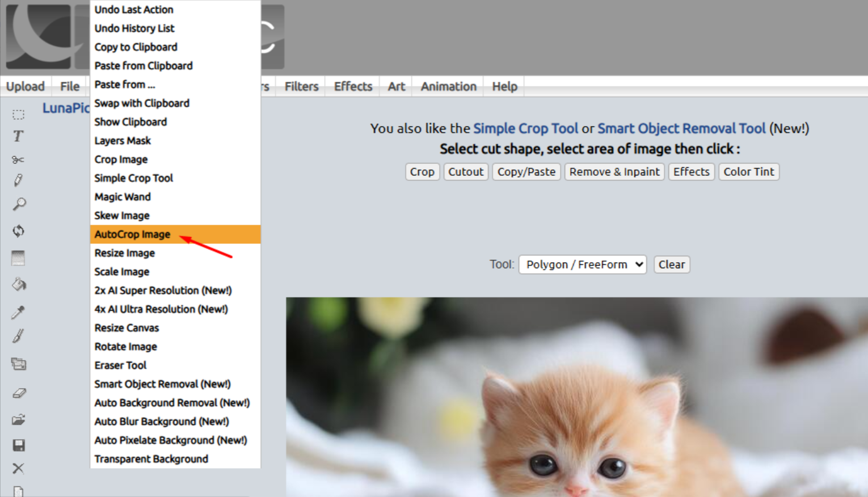Click the kitten image canvas
The image size is (868, 497).
click(x=577, y=397)
